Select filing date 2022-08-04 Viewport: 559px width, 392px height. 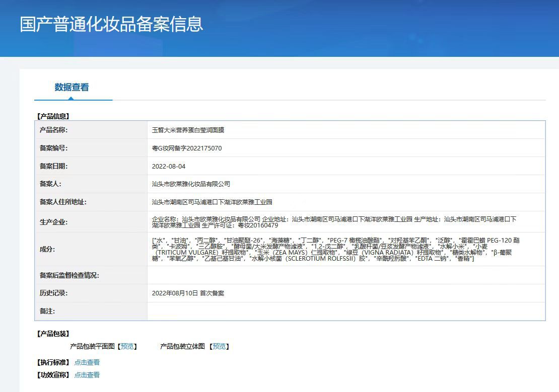coord(169,167)
